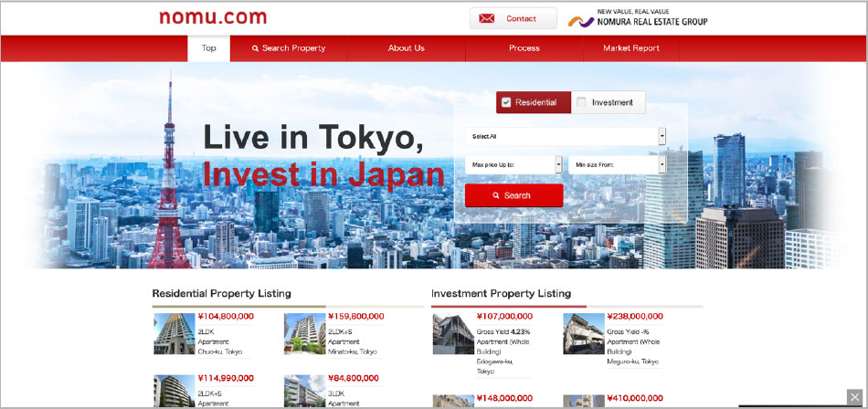Open the Market Report menu

pyautogui.click(x=631, y=48)
